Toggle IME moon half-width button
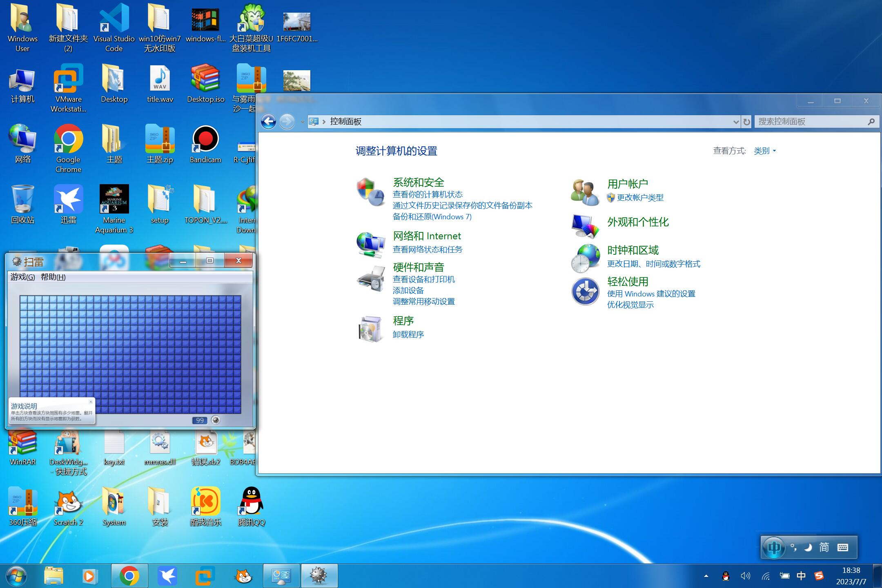The image size is (882, 588). [x=808, y=547]
